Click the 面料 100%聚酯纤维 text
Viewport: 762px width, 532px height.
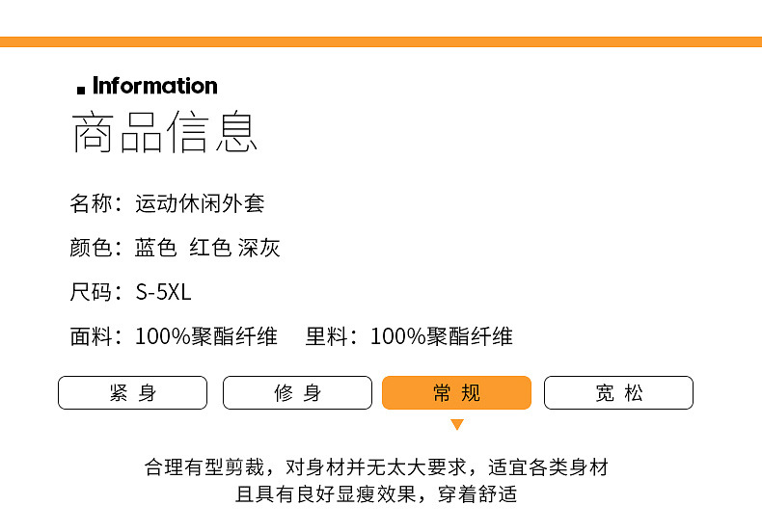[x=174, y=336]
